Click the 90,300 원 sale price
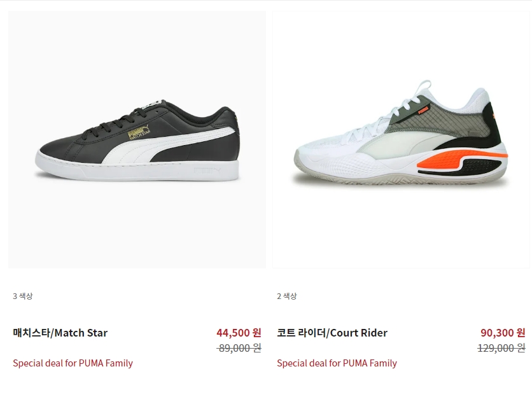This screenshot has height=397, width=532. point(503,333)
